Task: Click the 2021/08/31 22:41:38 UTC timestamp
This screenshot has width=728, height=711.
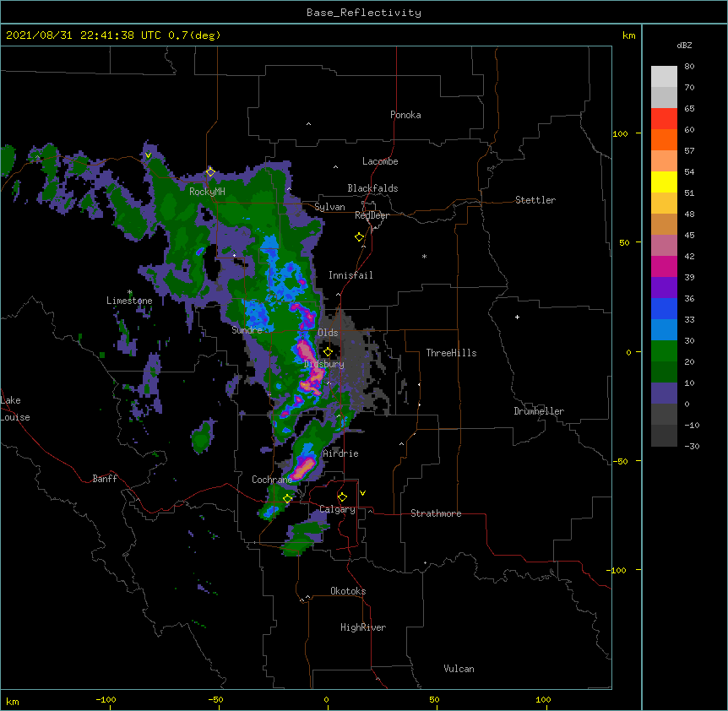Action: (83, 35)
